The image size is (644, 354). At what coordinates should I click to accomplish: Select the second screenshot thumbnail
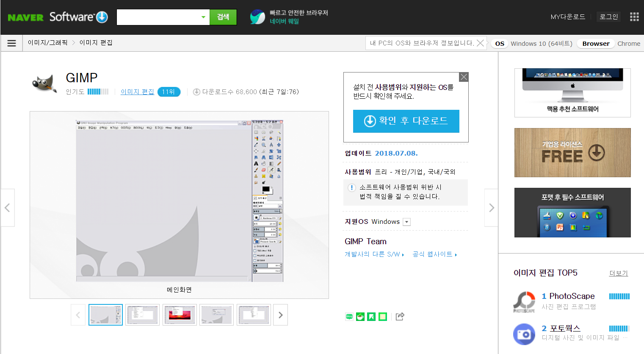tap(142, 315)
